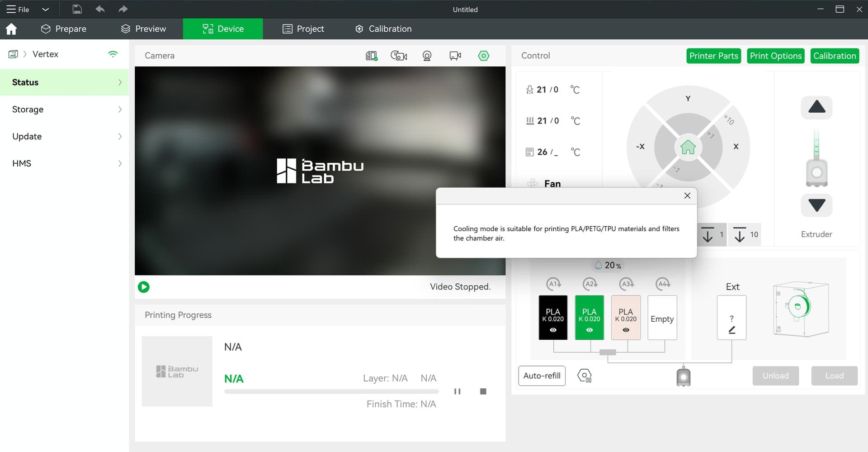This screenshot has width=868, height=452.
Task: Click the webcam icon in Camera header
Action: pyautogui.click(x=427, y=56)
